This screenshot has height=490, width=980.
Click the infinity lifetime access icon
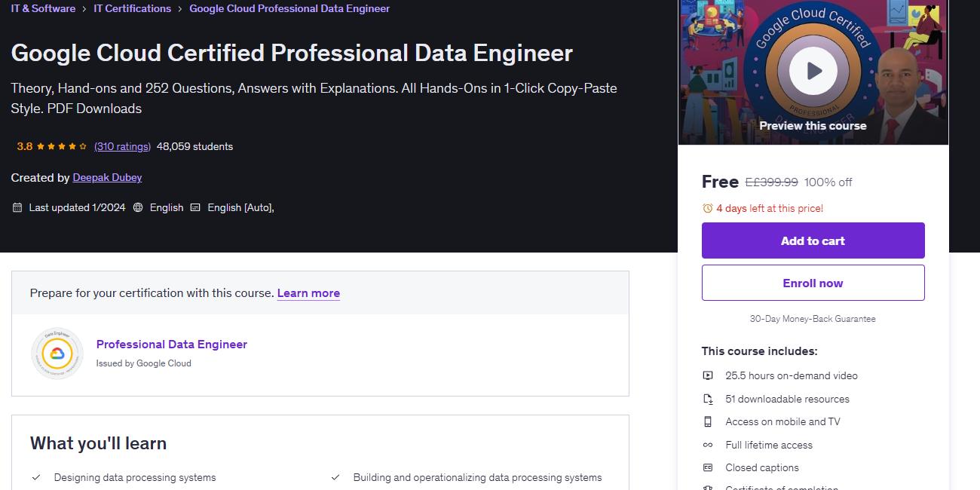click(x=708, y=445)
